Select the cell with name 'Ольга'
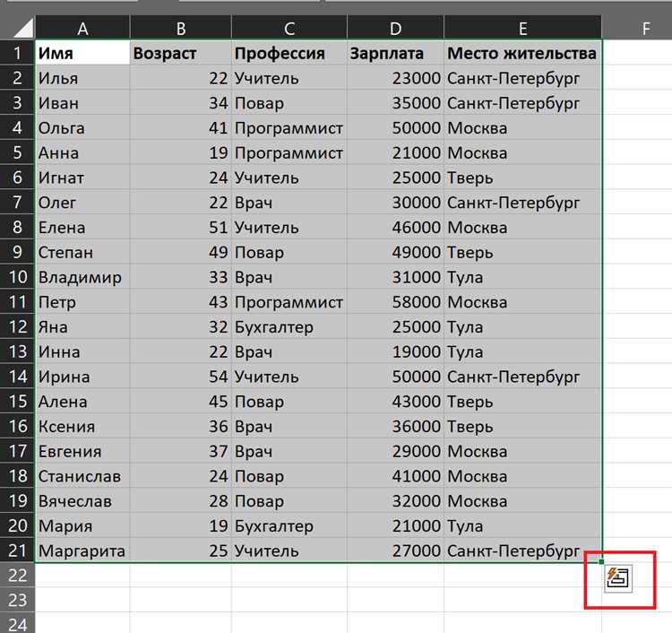 (x=82, y=127)
